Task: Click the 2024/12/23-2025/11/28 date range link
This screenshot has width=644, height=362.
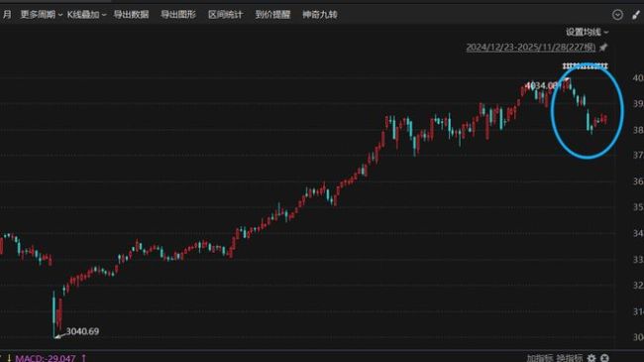Action: pos(531,48)
